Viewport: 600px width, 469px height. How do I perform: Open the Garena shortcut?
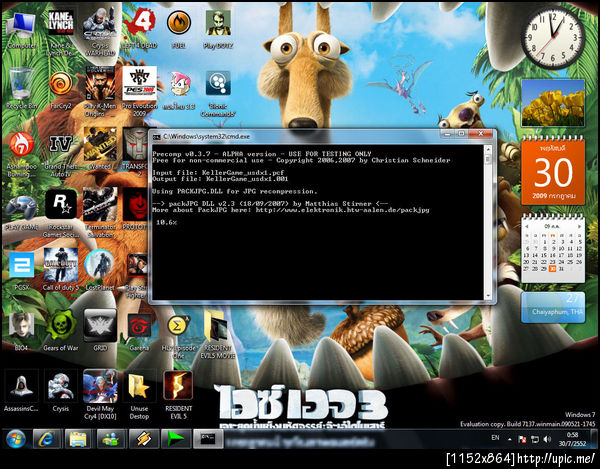click(x=139, y=332)
